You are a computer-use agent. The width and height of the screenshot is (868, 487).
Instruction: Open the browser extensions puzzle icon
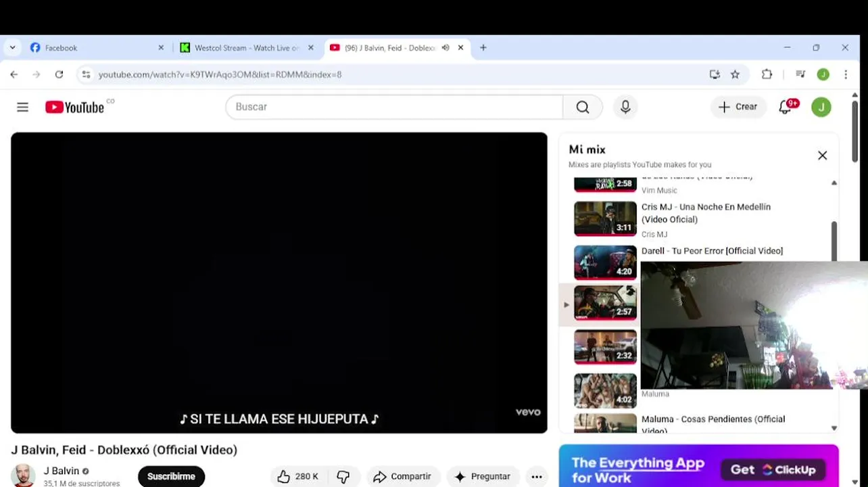pos(767,74)
